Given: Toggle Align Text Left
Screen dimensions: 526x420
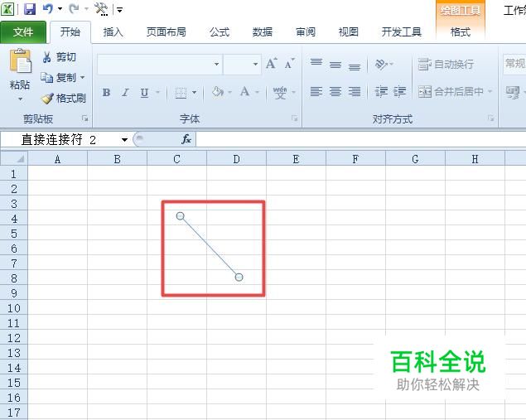Looking at the screenshot, I should [x=316, y=91].
